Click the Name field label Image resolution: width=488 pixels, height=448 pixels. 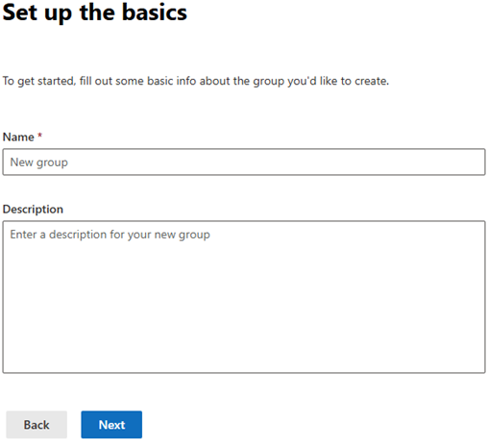(18, 137)
